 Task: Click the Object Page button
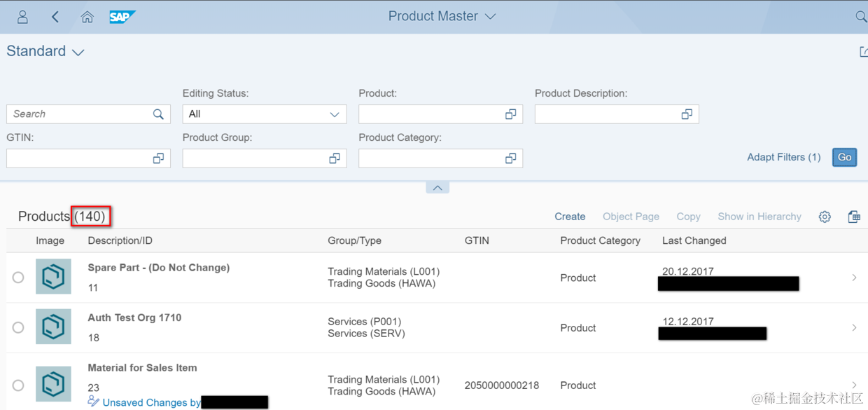click(631, 217)
